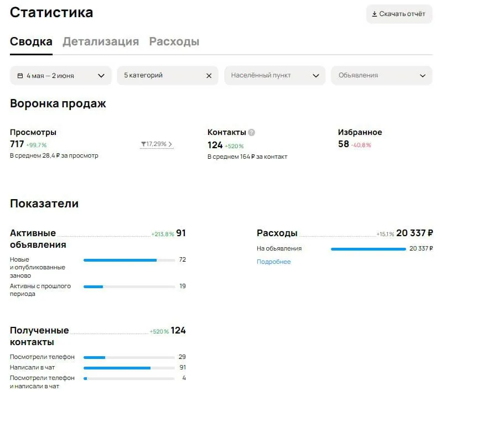Click the Посмотрели телефон value 29

(182, 357)
